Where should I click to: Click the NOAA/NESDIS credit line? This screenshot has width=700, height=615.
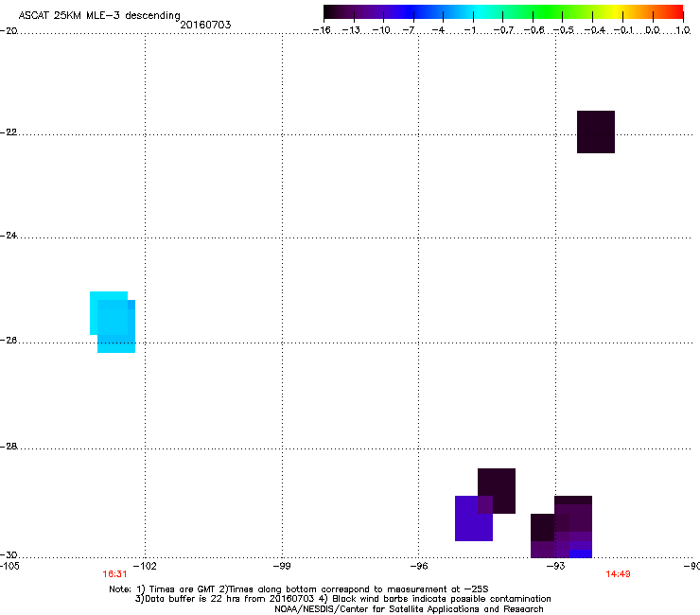tap(409, 609)
